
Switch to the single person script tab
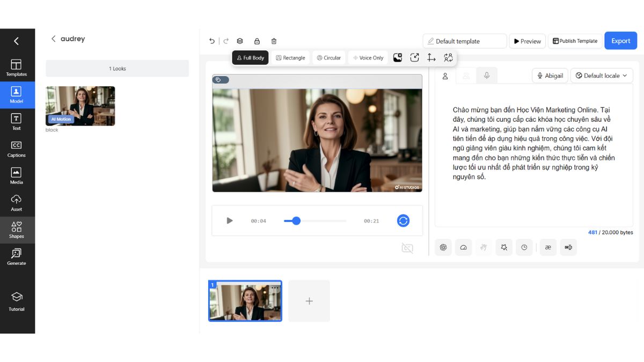(x=445, y=76)
